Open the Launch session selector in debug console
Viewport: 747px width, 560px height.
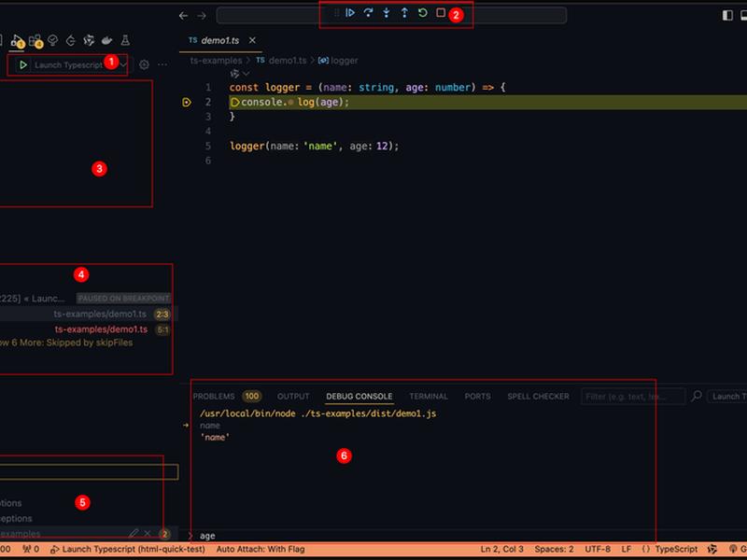pyautogui.click(x=727, y=396)
